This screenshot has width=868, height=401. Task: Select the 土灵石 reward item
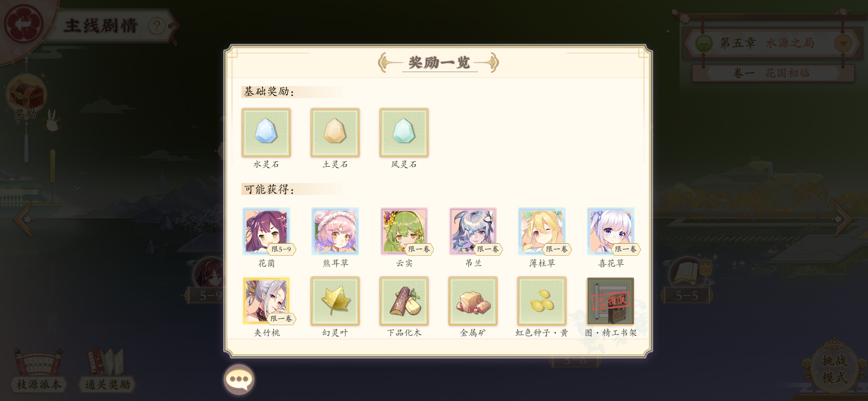(335, 133)
